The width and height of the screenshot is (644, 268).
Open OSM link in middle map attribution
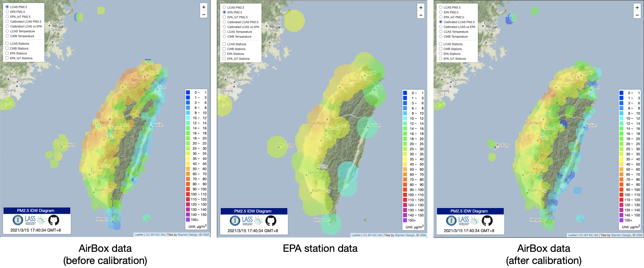pyautogui.click(x=423, y=235)
